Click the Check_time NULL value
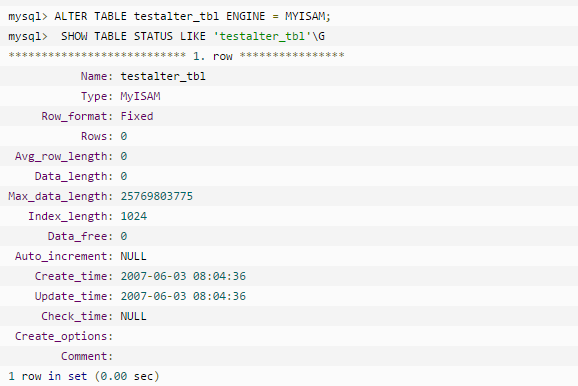The image size is (578, 386). 133,316
